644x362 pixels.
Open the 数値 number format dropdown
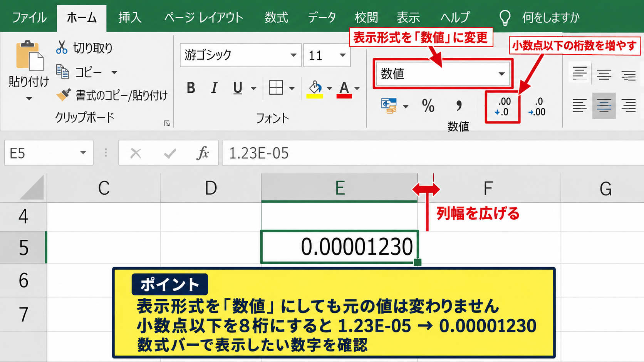[501, 73]
